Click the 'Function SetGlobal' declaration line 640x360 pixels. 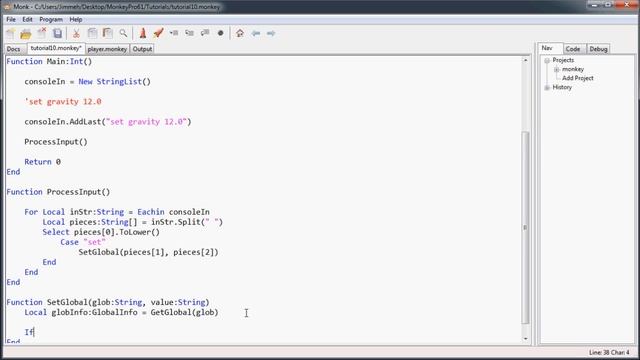108,302
